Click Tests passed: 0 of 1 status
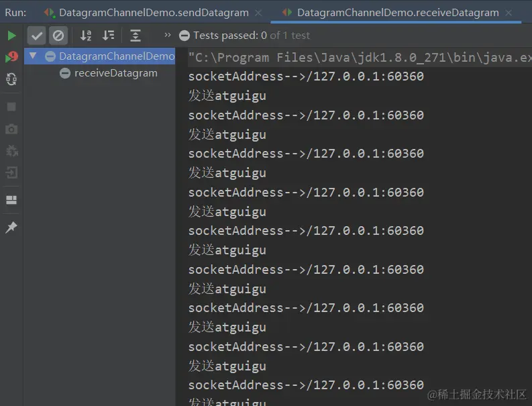532x406 pixels. [x=251, y=36]
